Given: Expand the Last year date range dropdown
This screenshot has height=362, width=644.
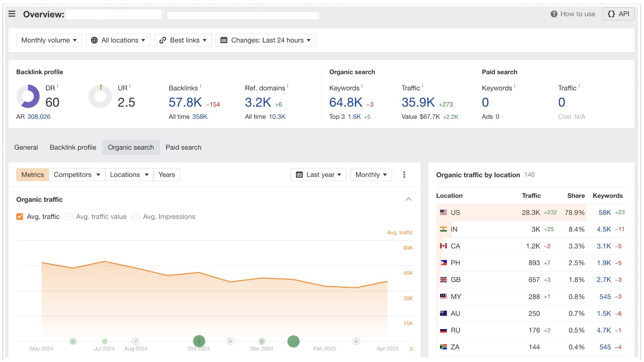Looking at the screenshot, I should point(318,175).
